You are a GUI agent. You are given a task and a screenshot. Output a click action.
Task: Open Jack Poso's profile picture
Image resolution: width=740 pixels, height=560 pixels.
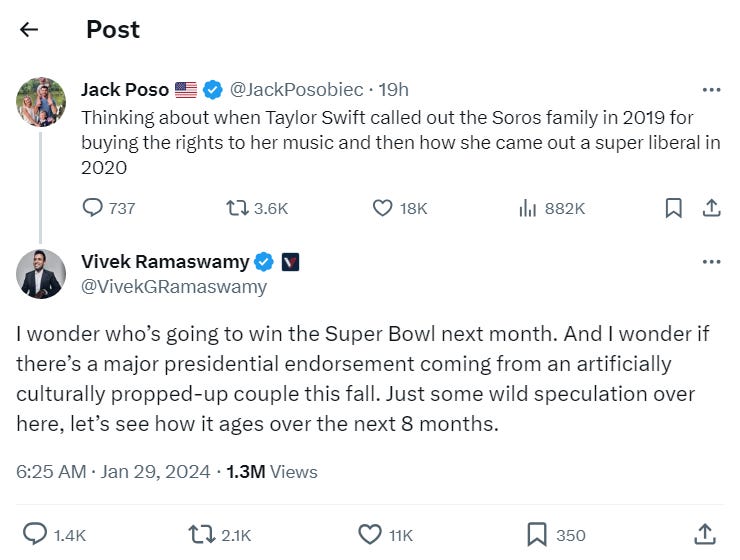[41, 101]
